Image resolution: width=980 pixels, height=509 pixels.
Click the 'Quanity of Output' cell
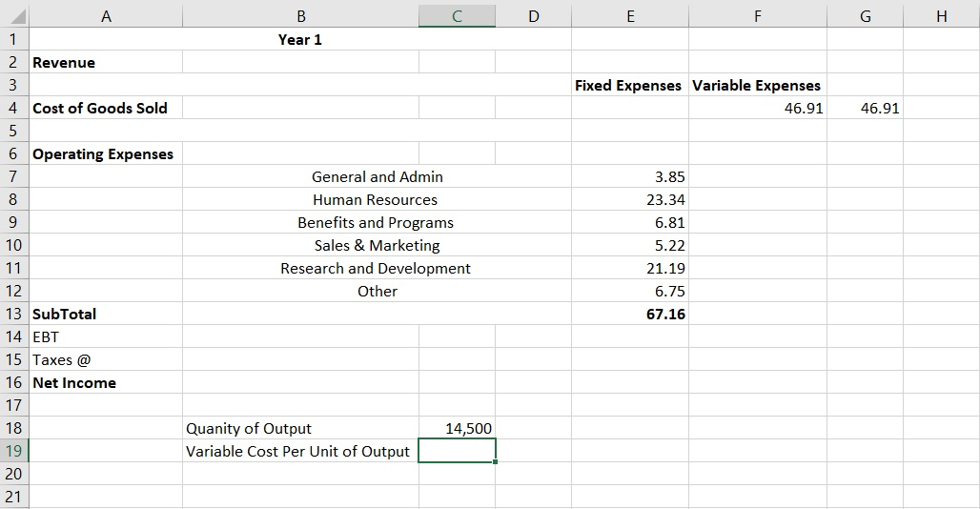(x=300, y=428)
